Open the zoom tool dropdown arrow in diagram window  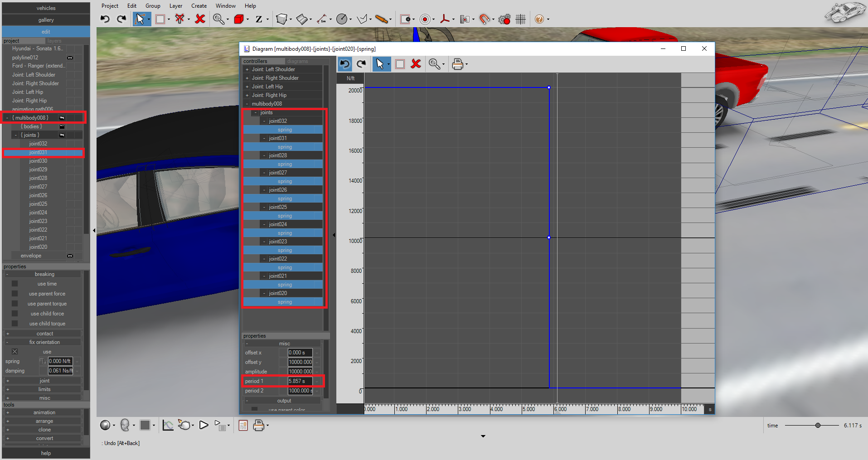click(443, 64)
